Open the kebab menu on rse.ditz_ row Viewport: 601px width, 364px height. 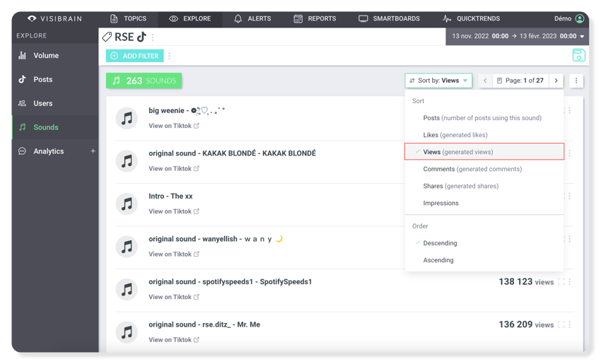point(570,324)
